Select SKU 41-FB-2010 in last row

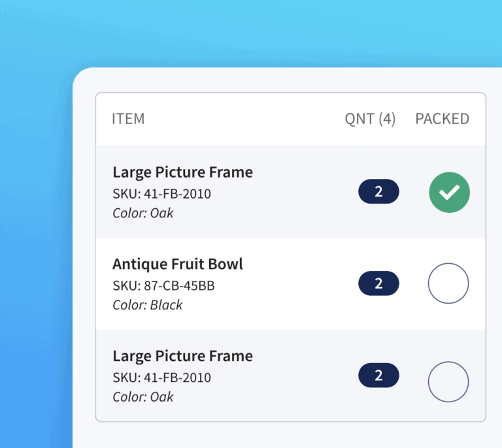161,377
